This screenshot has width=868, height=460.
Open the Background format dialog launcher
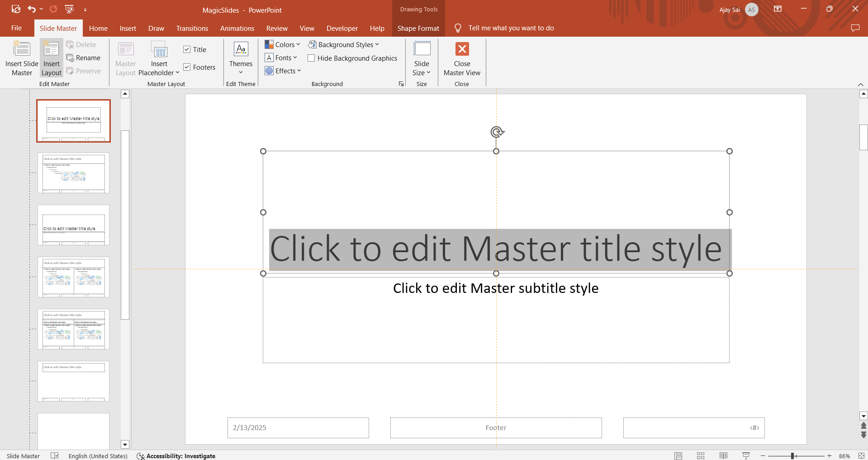[x=401, y=84]
